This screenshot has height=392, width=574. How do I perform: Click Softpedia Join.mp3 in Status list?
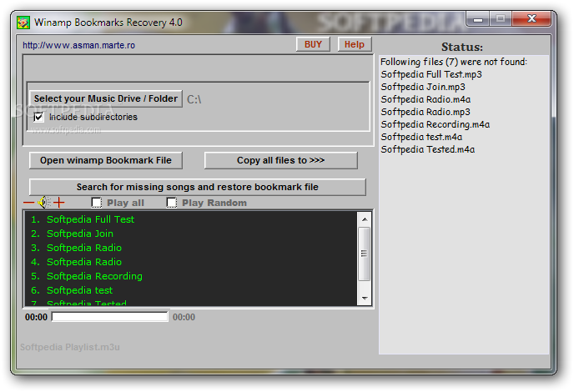[423, 87]
